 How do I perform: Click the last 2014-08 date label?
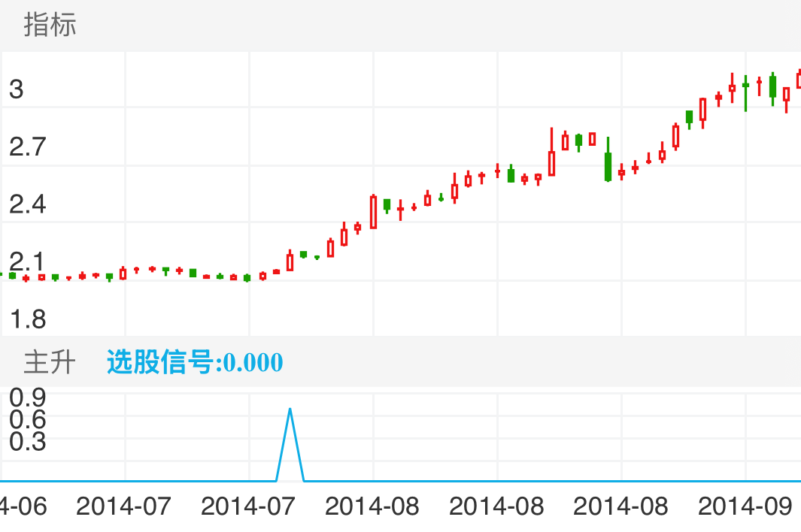point(620,506)
